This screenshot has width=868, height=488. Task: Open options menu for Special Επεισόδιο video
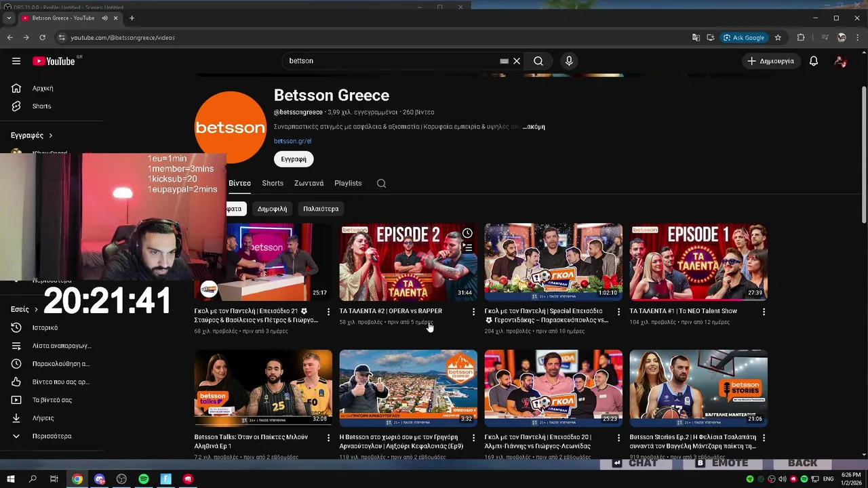click(618, 312)
